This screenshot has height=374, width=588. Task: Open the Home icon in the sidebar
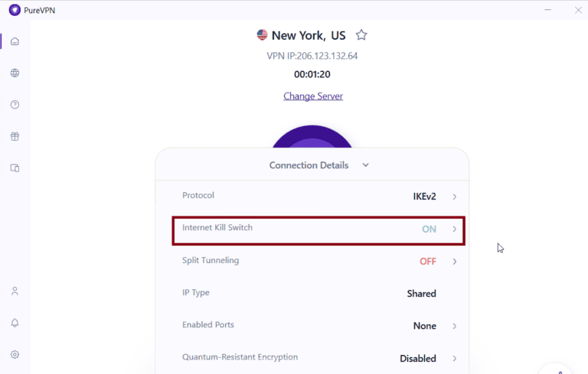[15, 41]
